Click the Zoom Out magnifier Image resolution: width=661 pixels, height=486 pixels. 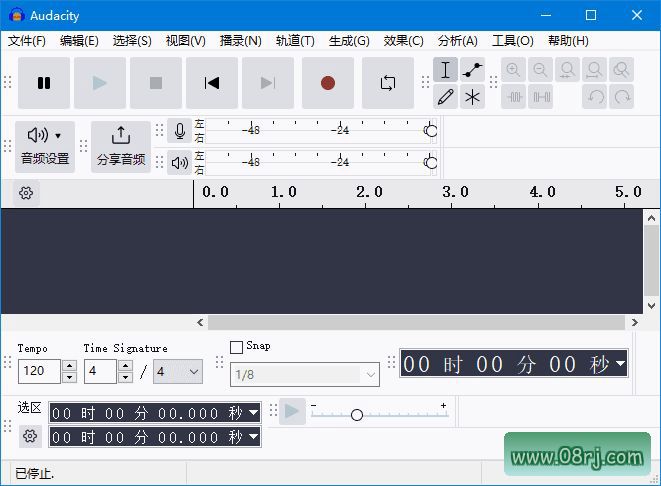click(x=540, y=70)
